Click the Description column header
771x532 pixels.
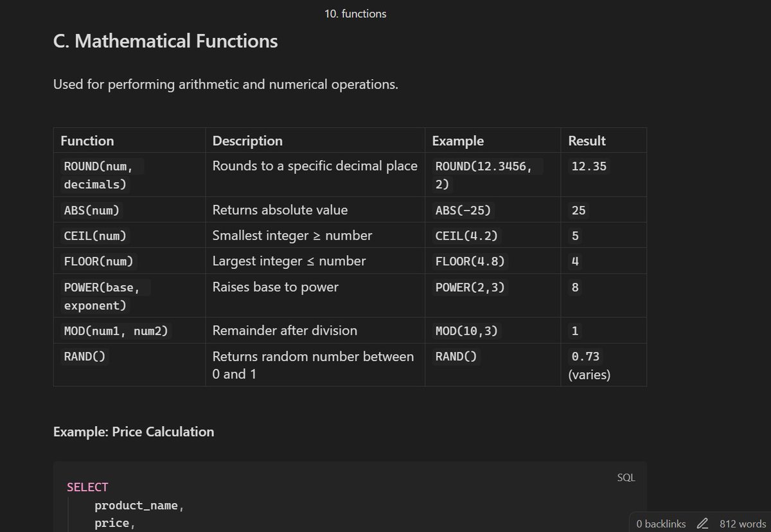point(247,140)
